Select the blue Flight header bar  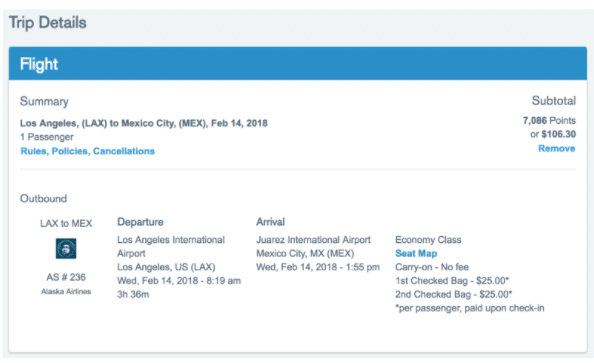click(x=298, y=64)
